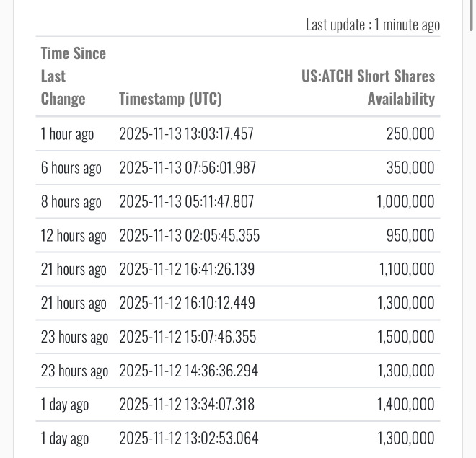Select the row with 350,000 shares available
The image size is (476, 458).
coord(238,168)
